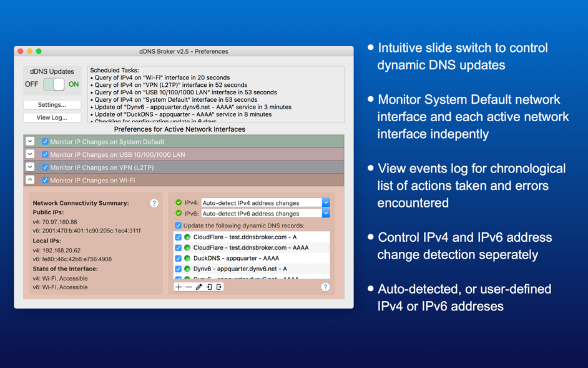588x368 pixels.
Task: Click scheduled task Query of IPv4 on Wi-Fi
Action: [x=160, y=77]
